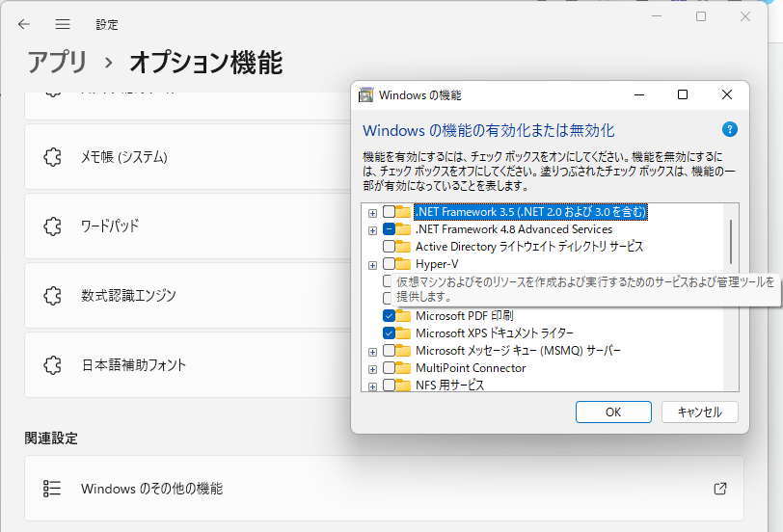
Task: Confirm with the OK button
Action: pyautogui.click(x=613, y=412)
